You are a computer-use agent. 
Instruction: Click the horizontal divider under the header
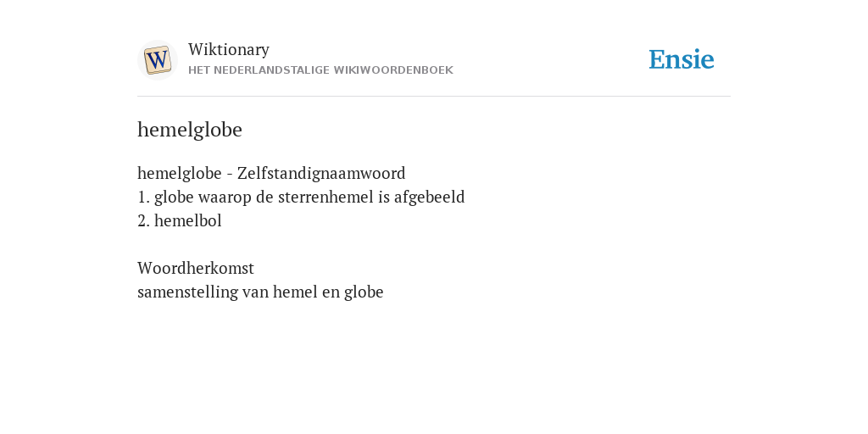point(434,97)
